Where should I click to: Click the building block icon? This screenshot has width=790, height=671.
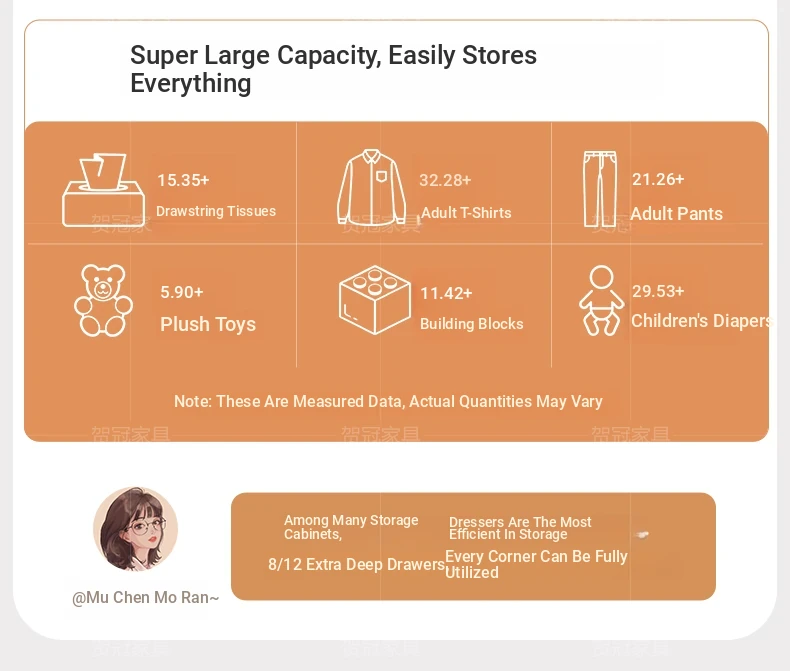coord(375,300)
